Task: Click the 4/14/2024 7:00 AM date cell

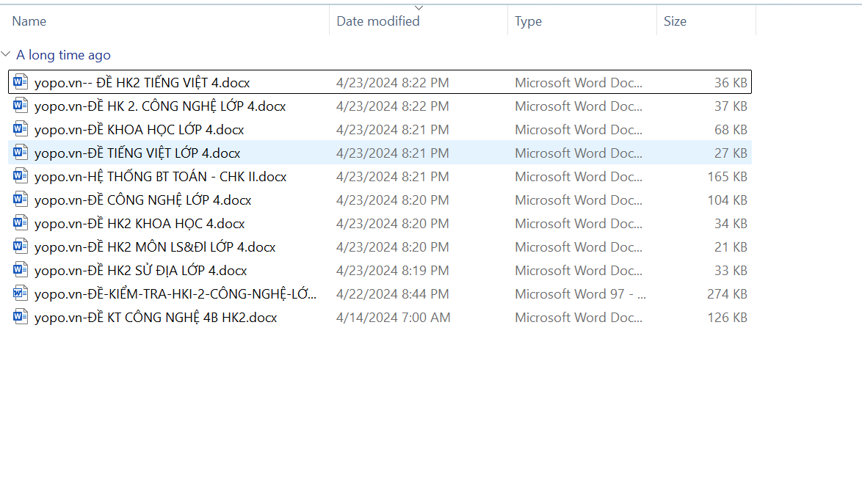Action: [x=393, y=318]
